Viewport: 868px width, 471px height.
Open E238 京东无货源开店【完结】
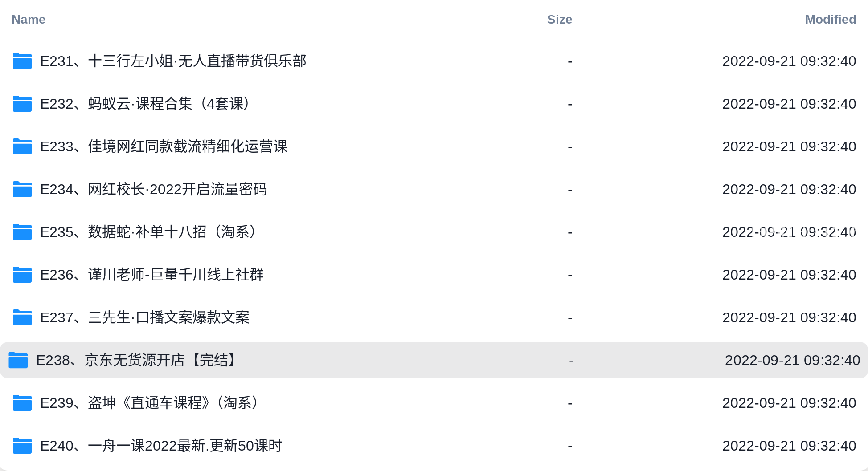tap(138, 360)
